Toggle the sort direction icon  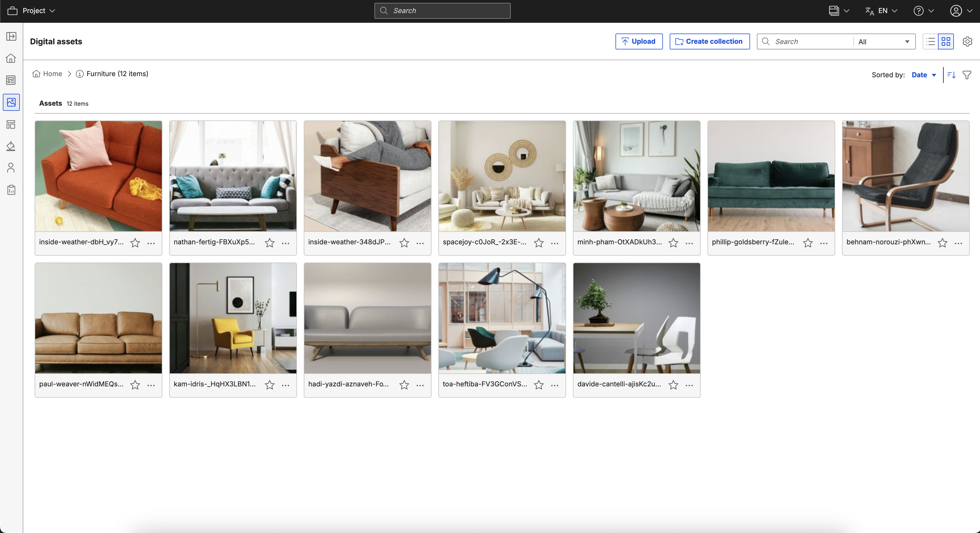click(951, 75)
